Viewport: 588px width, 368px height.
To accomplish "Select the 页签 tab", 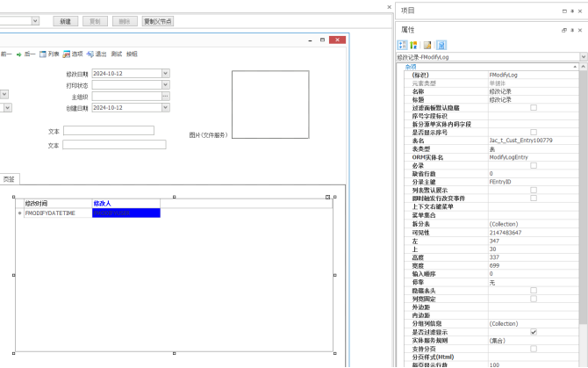I will pos(8,178).
